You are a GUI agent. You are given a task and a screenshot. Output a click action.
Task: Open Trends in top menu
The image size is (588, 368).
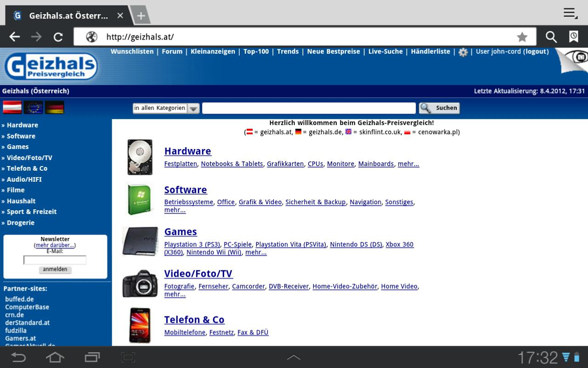(288, 52)
